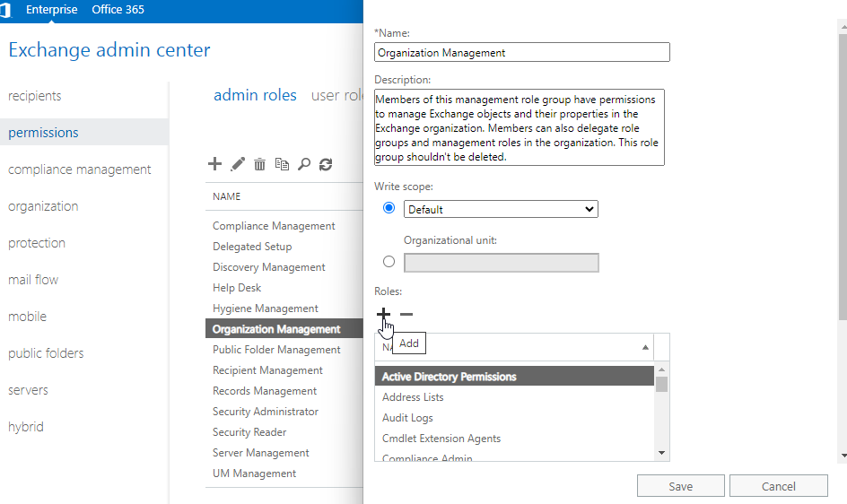Select the Default write scope radio button

point(389,208)
